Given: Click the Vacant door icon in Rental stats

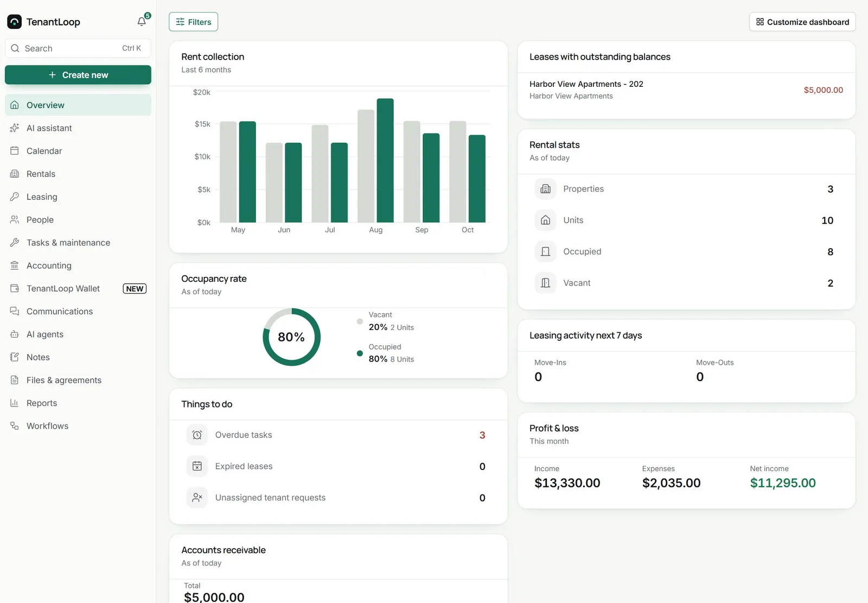Looking at the screenshot, I should [x=546, y=283].
